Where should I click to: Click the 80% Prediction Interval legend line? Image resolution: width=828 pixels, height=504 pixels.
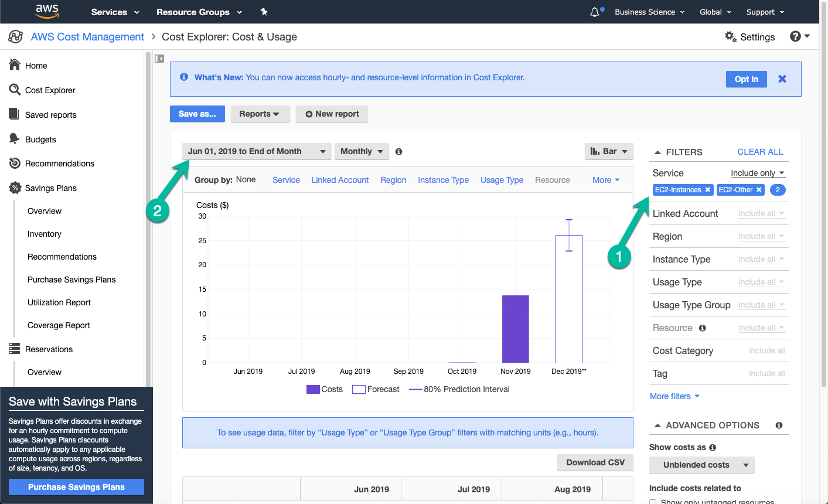coord(415,389)
